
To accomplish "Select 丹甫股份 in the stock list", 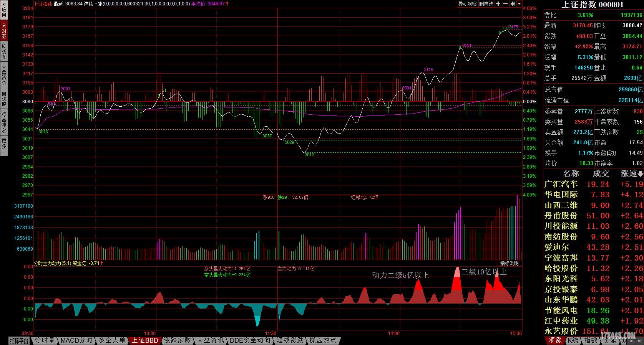I will click(x=594, y=216).
